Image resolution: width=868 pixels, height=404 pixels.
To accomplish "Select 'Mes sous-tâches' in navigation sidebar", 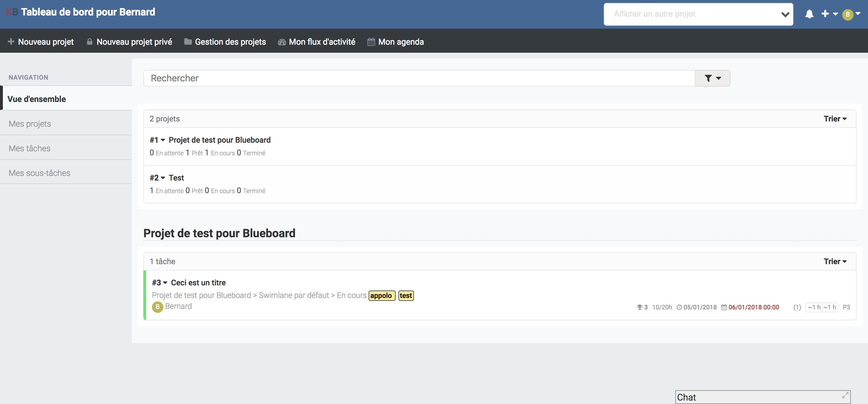I will [x=40, y=173].
